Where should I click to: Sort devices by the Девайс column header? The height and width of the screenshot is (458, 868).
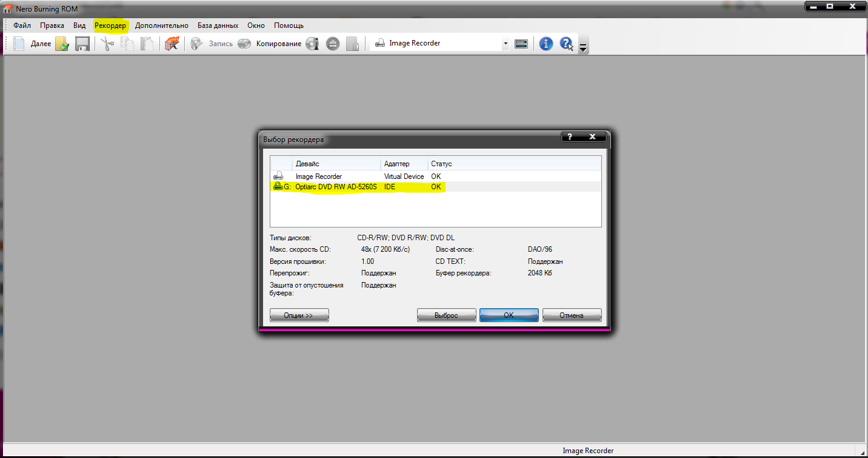tap(336, 164)
